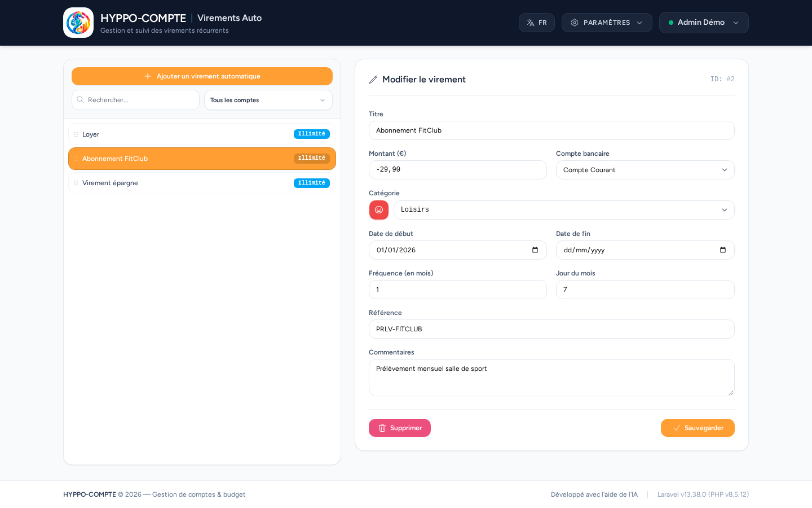
Task: Click the drag handle on Virement épargne row
Action: point(76,183)
